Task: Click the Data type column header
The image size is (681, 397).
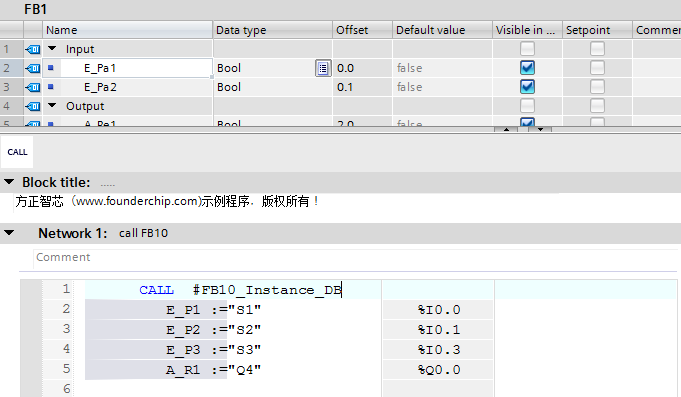Action: [x=273, y=30]
